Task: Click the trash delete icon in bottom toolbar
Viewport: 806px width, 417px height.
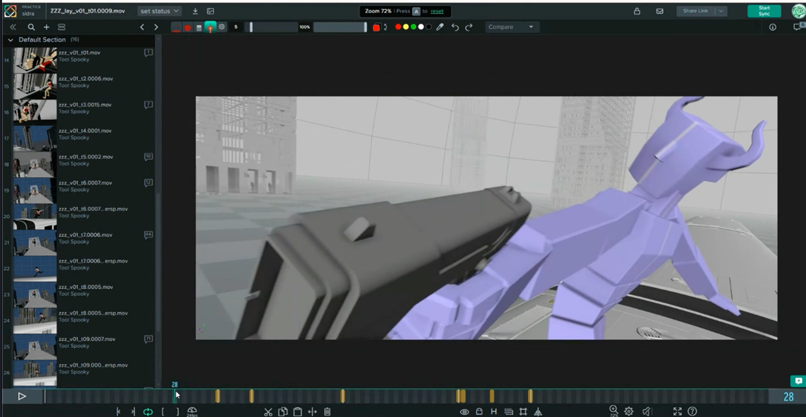Action: [x=327, y=411]
